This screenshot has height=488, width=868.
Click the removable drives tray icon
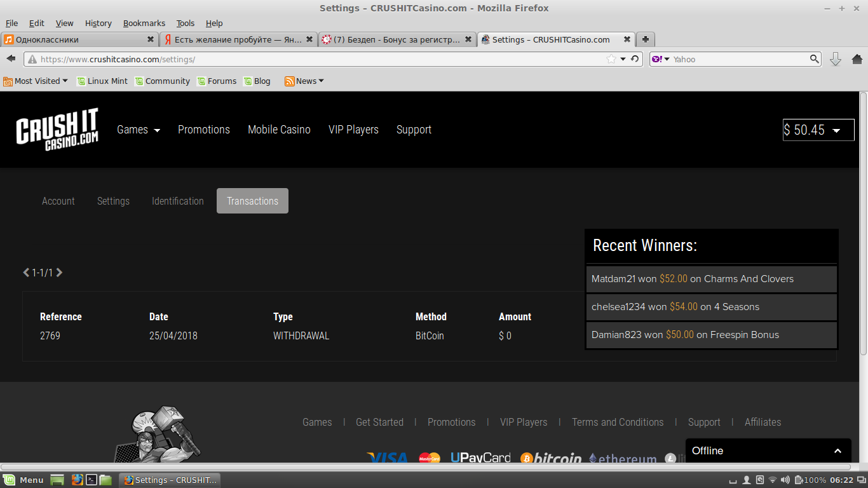pos(760,480)
